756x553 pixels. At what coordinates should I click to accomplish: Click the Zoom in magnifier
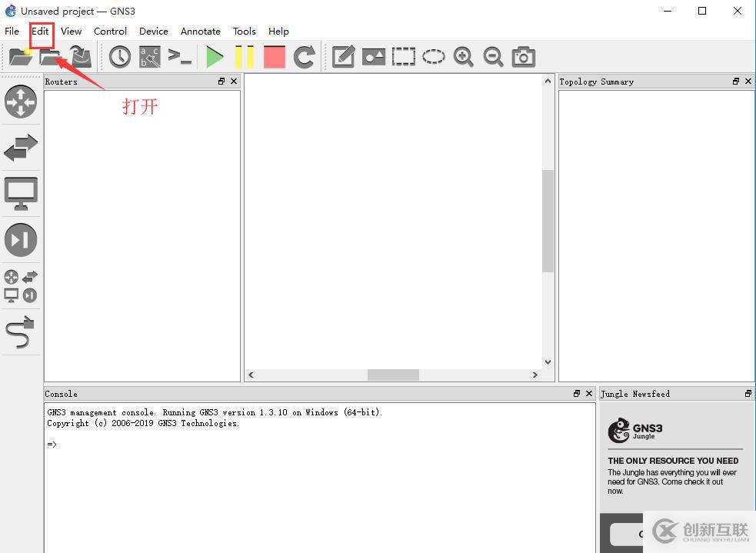point(463,57)
